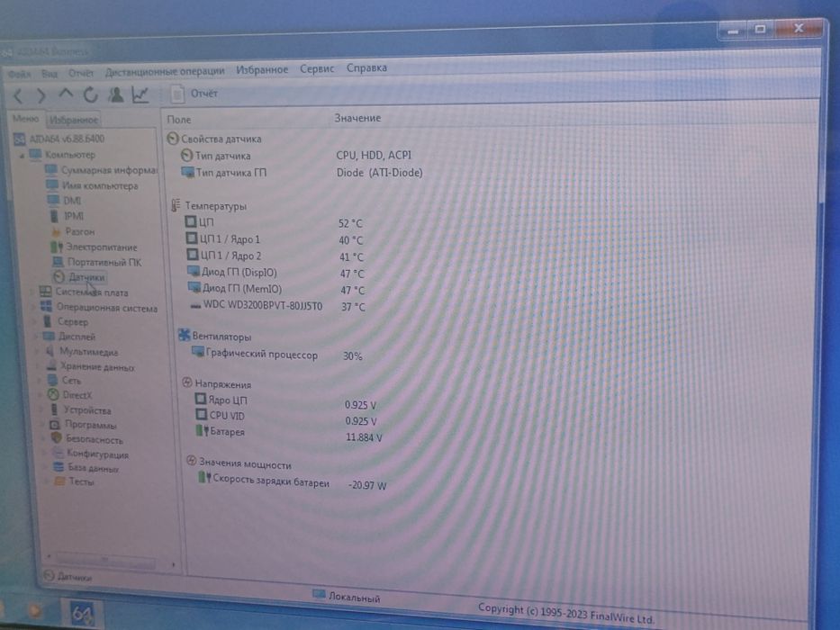840x630 pixels.
Task: Open the DMI tree item
Action: pos(64,201)
